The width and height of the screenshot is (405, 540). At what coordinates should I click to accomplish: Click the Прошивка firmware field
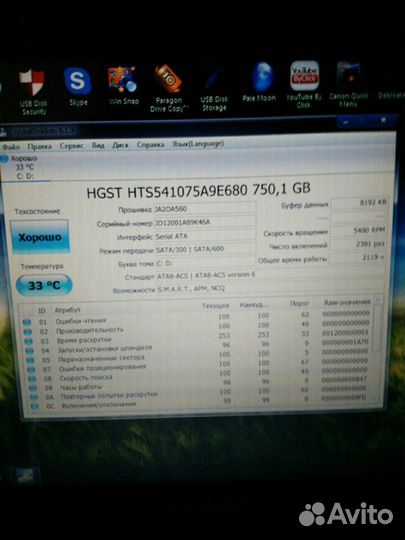[x=205, y=208]
